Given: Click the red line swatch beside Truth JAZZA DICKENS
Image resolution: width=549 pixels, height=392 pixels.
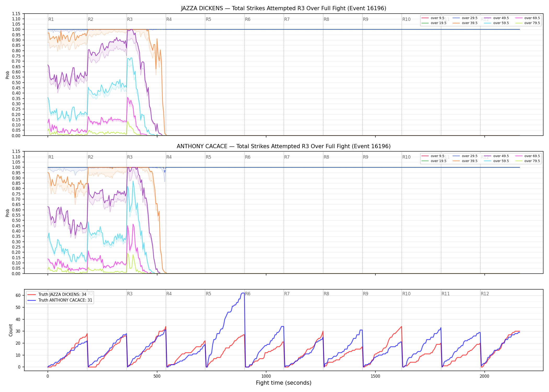Looking at the screenshot, I should pos(32,295).
